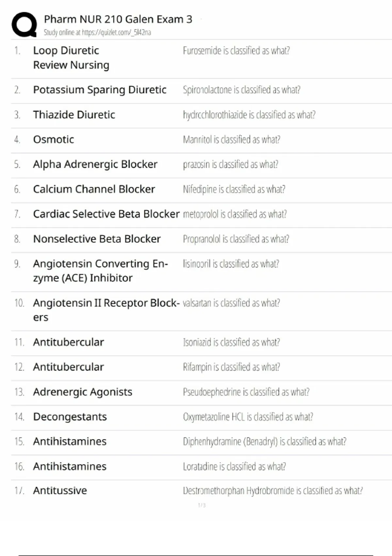The height and width of the screenshot is (556, 392).
Task: Click the Pharm NUR 210 Galen Exam 3 title
Action: [118, 19]
